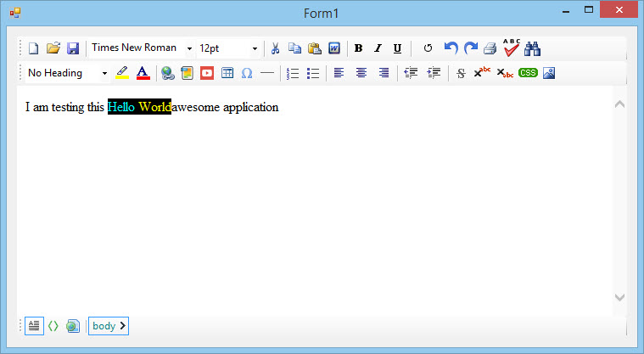Toggle strikethrough formatting

(461, 73)
